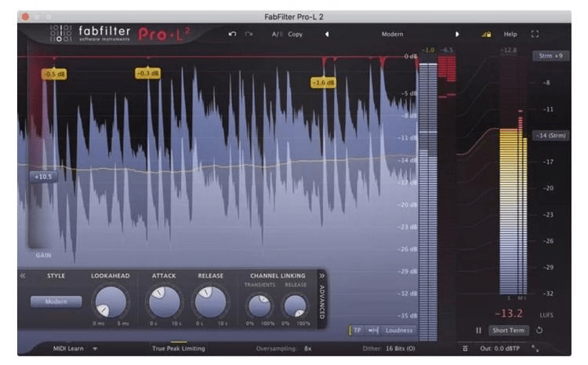Toggle the unlock output level icon
Image resolution: width=588 pixels, height=365 pixels.
pyautogui.click(x=486, y=35)
